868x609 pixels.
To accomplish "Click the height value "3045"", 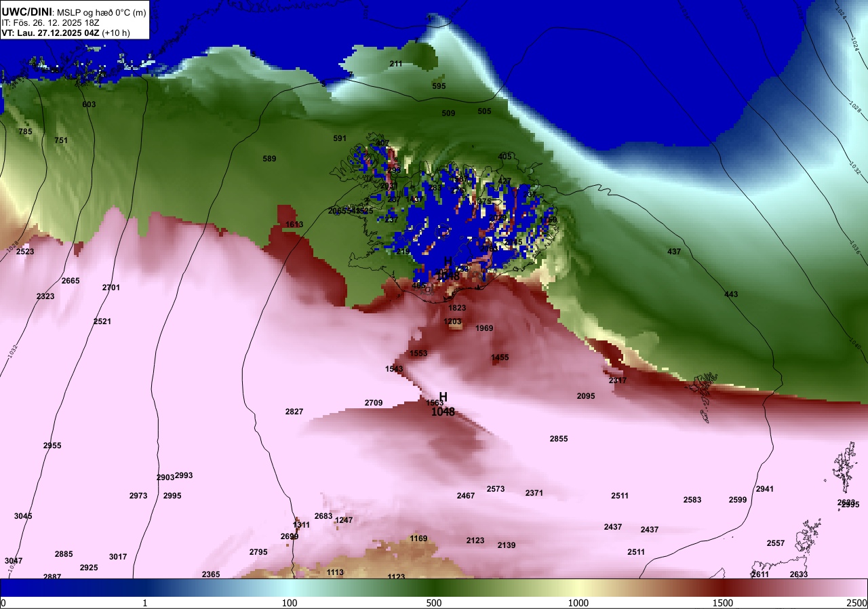I will pyautogui.click(x=23, y=516).
